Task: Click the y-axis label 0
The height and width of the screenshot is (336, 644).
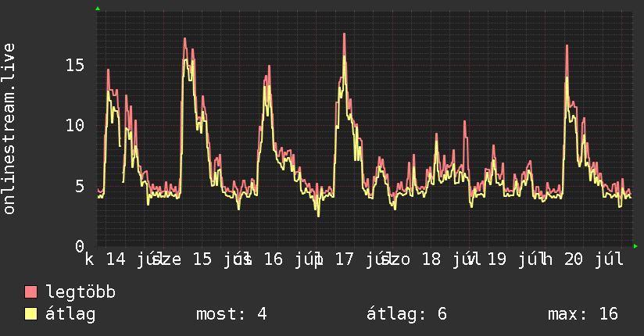Action: (x=80, y=246)
